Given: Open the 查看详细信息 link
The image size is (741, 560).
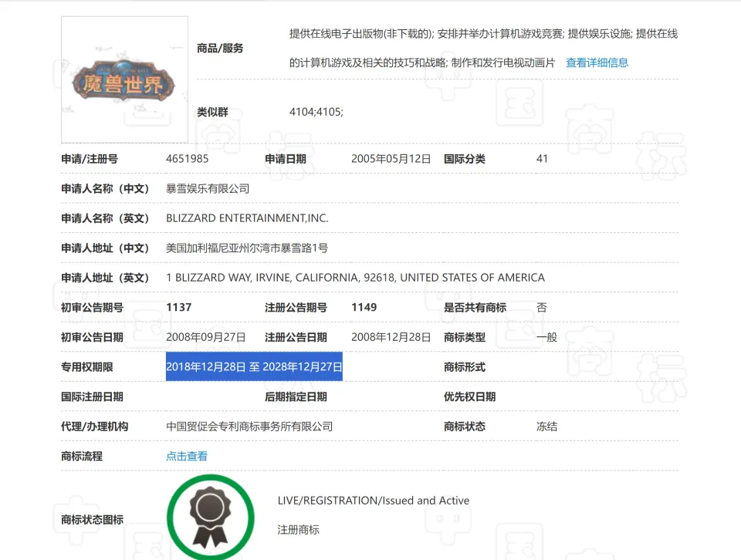Looking at the screenshot, I should point(597,62).
